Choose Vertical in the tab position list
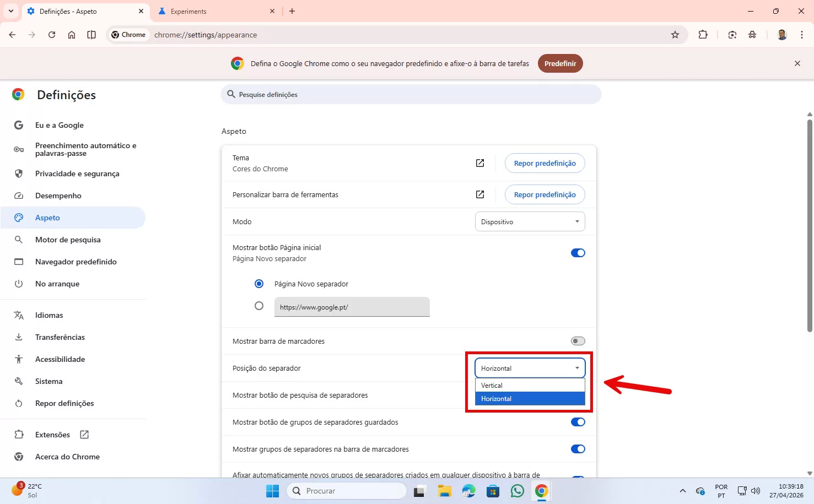 (x=530, y=386)
